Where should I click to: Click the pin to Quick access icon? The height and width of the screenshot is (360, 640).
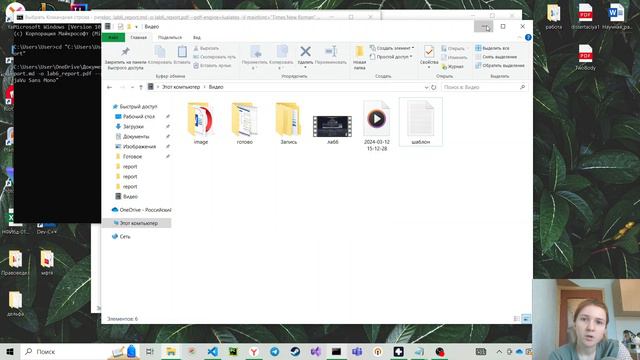tap(125, 52)
